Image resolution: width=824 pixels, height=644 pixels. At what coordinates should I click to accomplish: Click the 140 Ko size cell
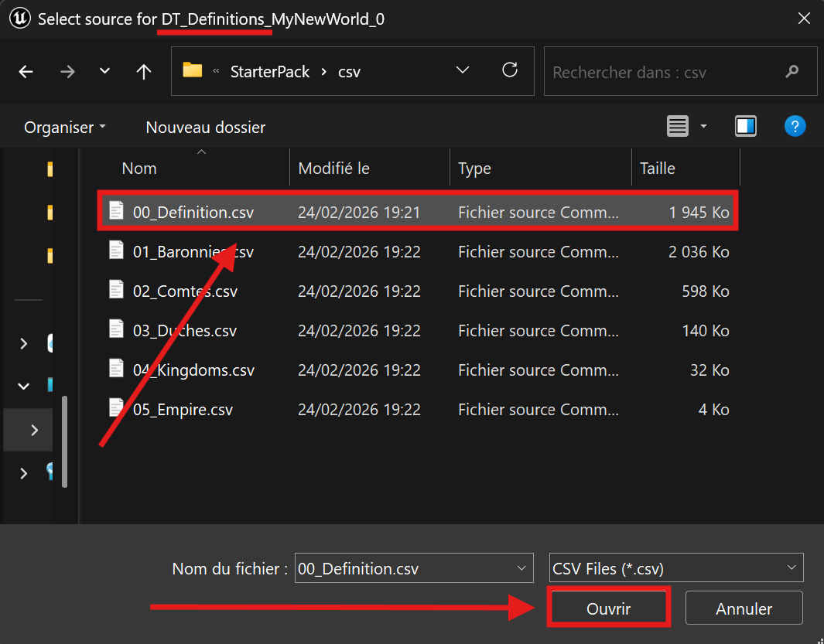705,330
